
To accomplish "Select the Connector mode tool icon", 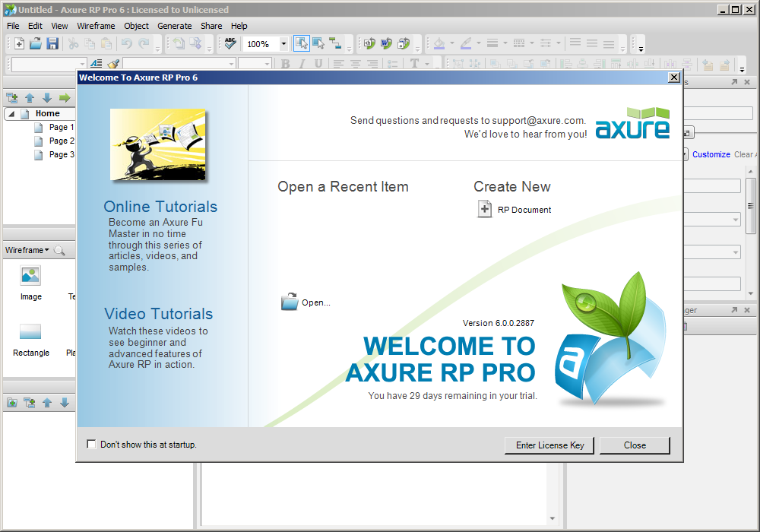I will pyautogui.click(x=335, y=43).
